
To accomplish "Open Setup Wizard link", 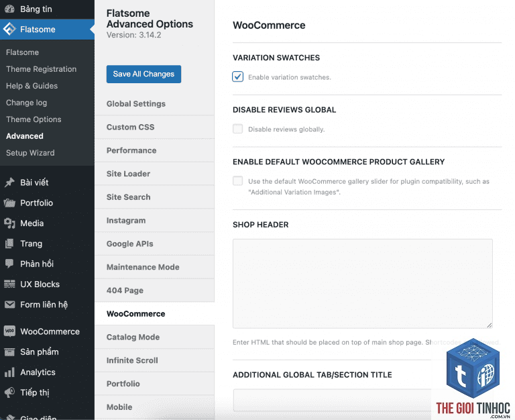I will [30, 153].
